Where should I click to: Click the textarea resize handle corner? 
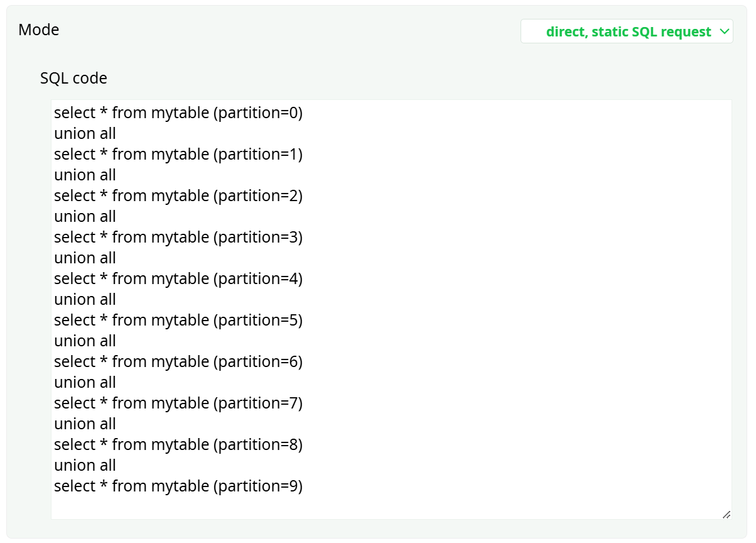click(726, 514)
